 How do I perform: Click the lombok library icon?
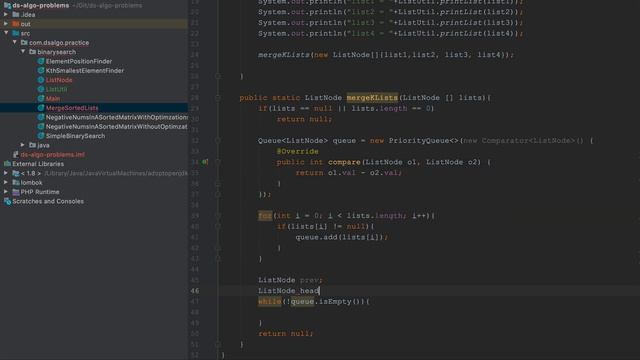(x=16, y=182)
